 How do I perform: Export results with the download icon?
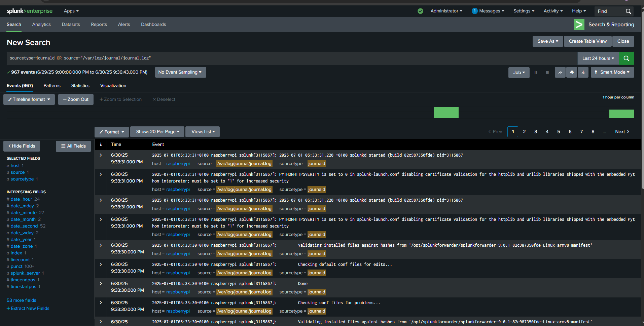pos(583,72)
